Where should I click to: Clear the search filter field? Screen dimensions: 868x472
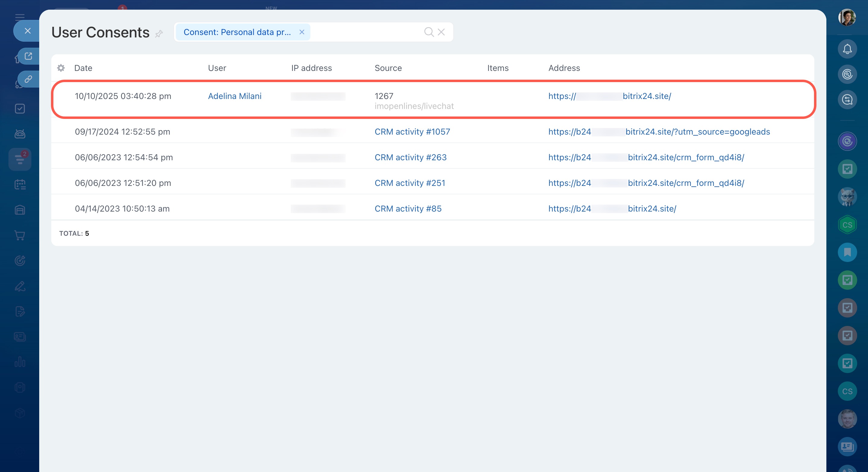441,32
